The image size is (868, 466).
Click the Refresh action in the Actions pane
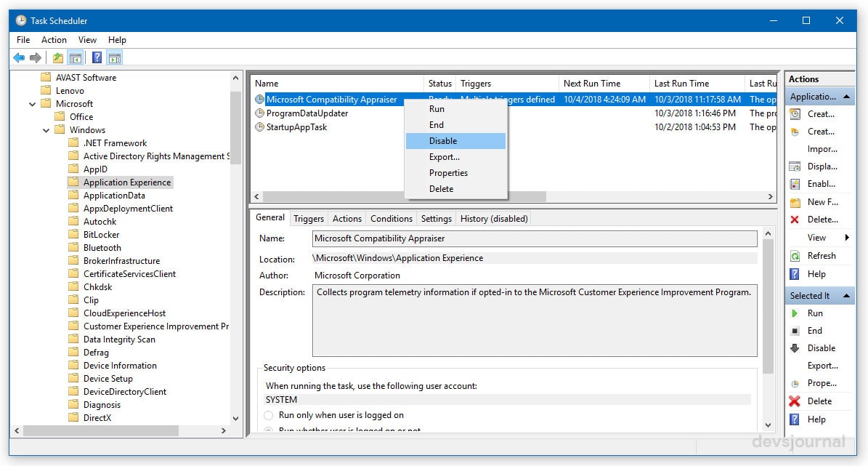tap(822, 256)
